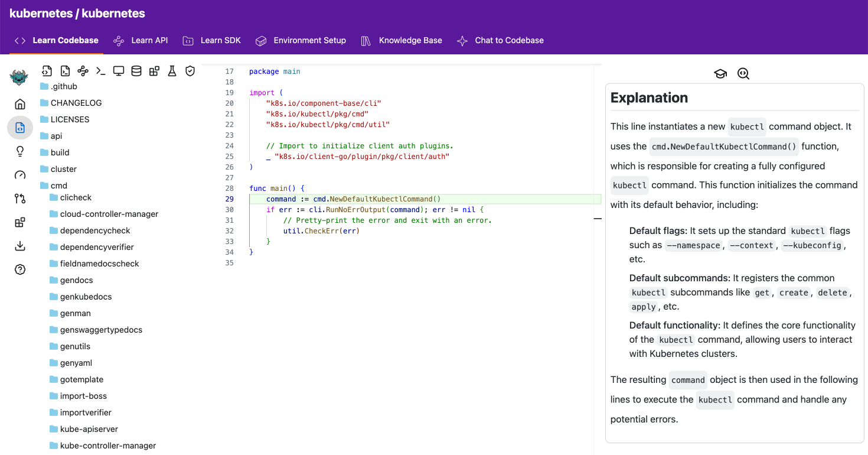Open the test flask icon in toolbar
The image size is (868, 455).
172,71
